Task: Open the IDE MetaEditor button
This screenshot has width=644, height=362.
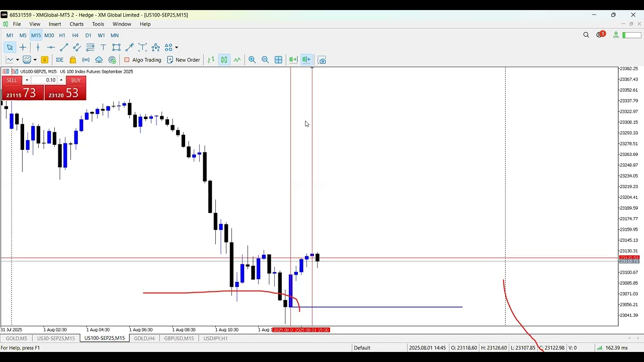Action: click(x=59, y=60)
